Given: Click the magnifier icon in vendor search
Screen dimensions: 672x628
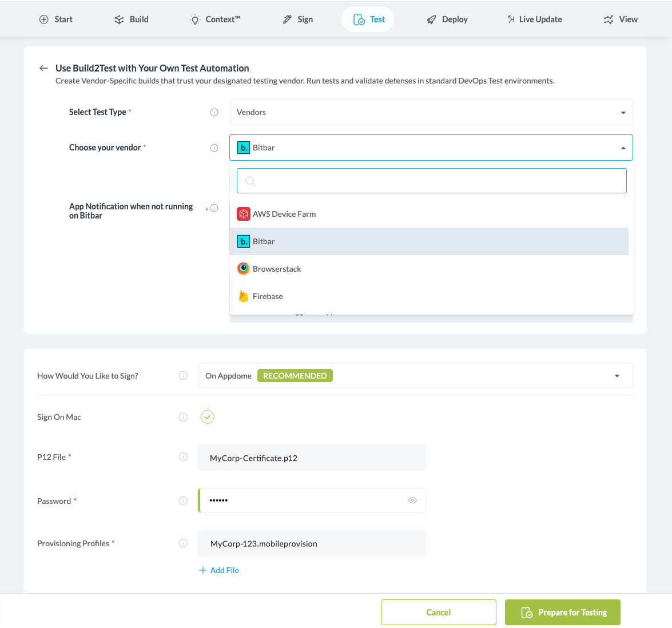Looking at the screenshot, I should click(x=250, y=181).
